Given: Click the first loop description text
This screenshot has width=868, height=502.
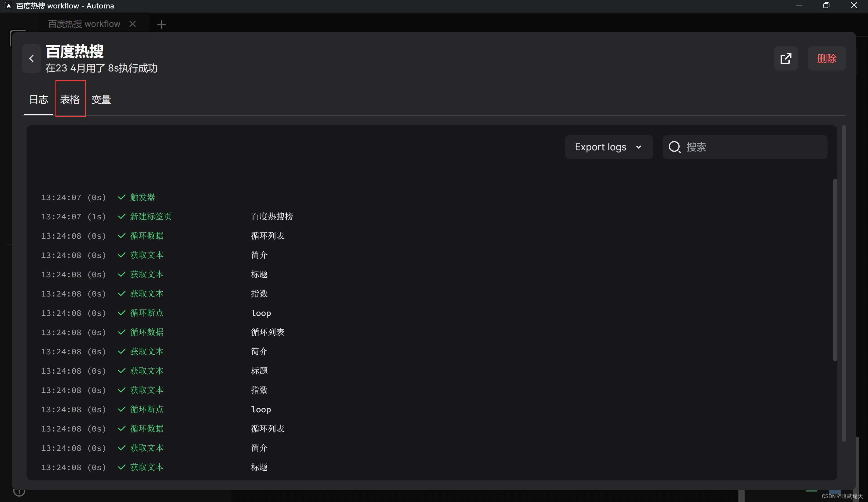Looking at the screenshot, I should (x=261, y=313).
